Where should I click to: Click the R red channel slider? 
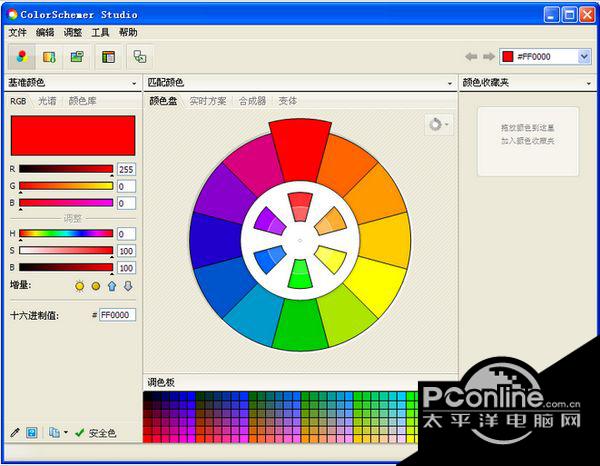click(66, 169)
